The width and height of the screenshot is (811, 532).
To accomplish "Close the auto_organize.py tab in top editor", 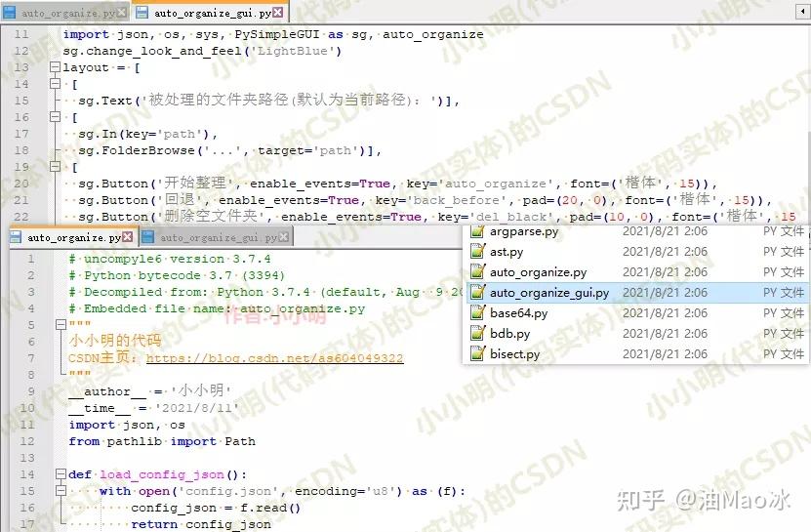I will pos(122,12).
